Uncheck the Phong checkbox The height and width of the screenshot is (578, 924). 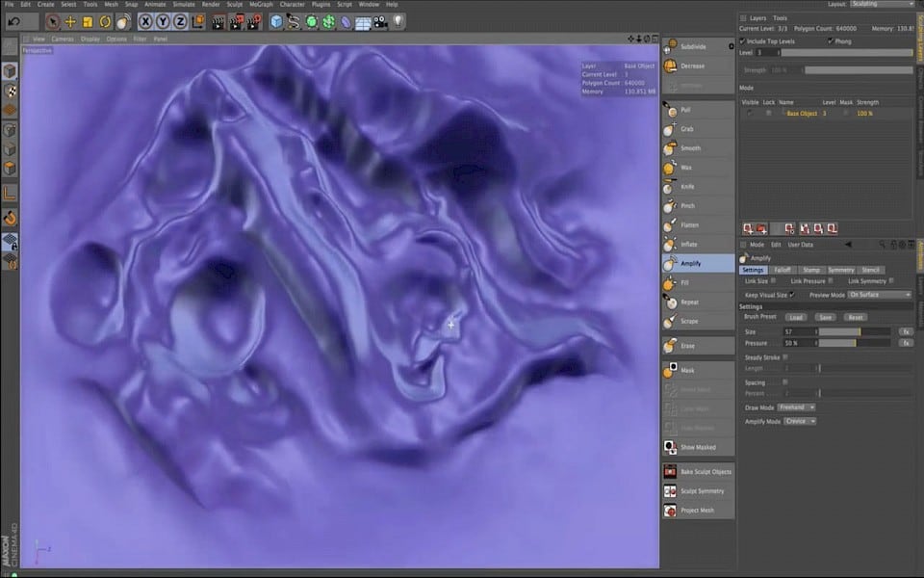(x=831, y=41)
